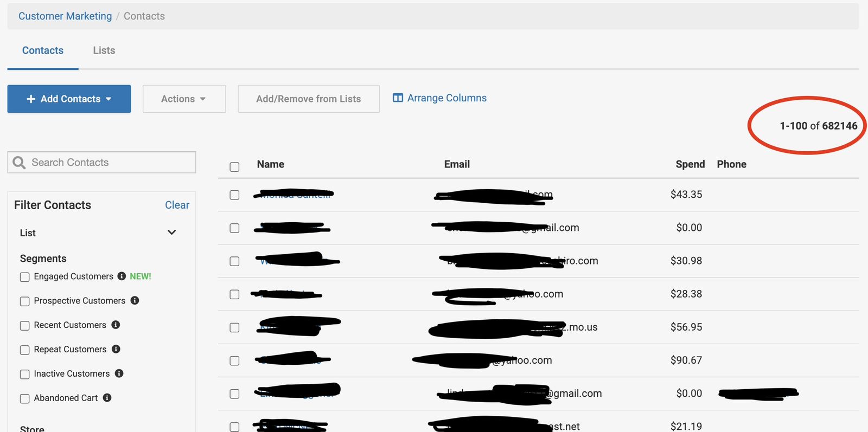Viewport: 868px width, 432px height.
Task: Select the Contacts tab
Action: (x=43, y=50)
